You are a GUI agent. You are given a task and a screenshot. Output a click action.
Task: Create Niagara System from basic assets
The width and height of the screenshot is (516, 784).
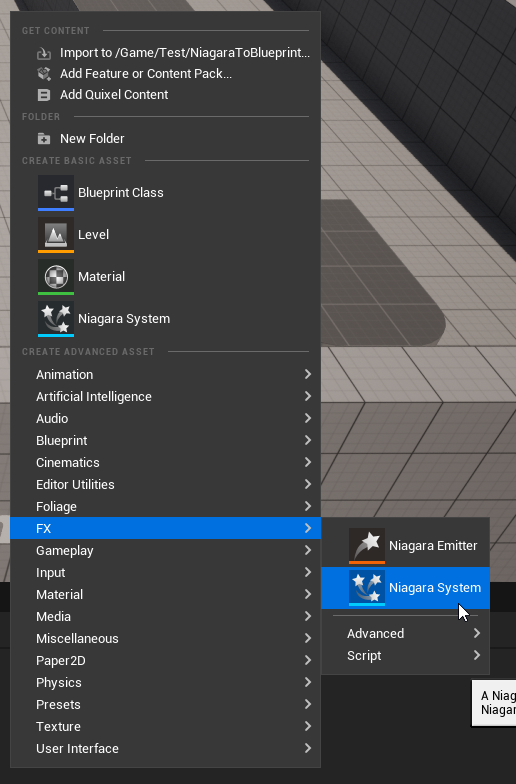click(165, 319)
